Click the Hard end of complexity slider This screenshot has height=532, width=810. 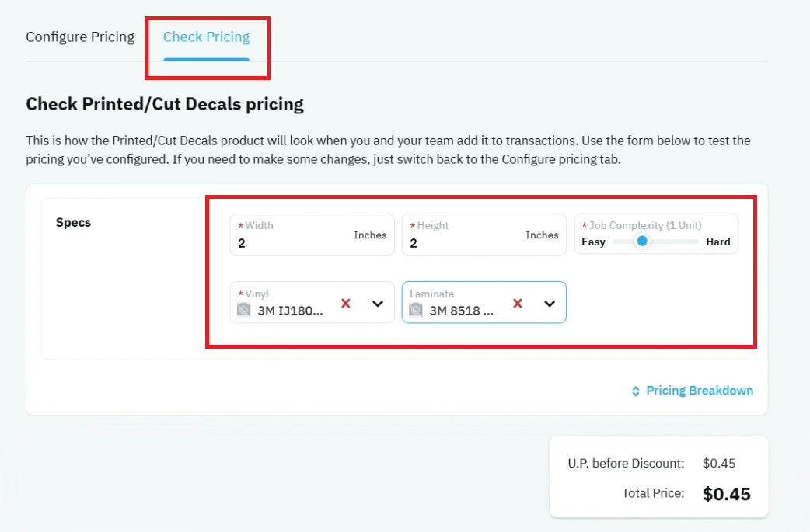718,242
